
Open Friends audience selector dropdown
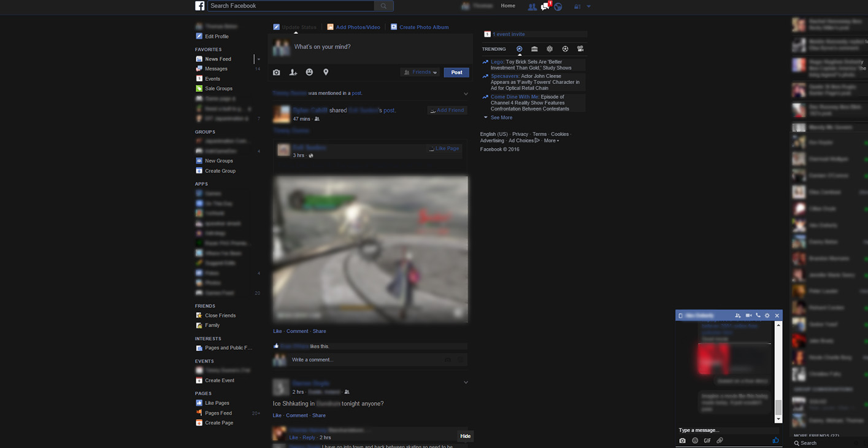coord(420,72)
